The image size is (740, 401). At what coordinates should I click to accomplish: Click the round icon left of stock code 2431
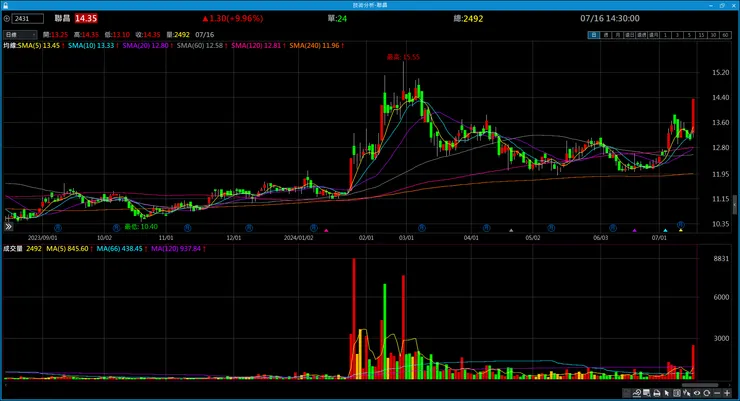click(x=7, y=19)
